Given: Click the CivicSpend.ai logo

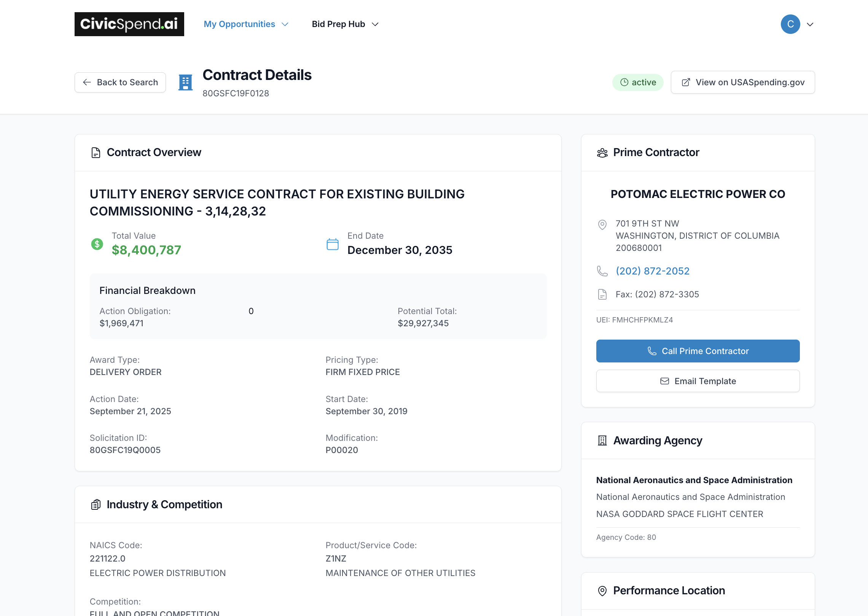Looking at the screenshot, I should click(129, 24).
